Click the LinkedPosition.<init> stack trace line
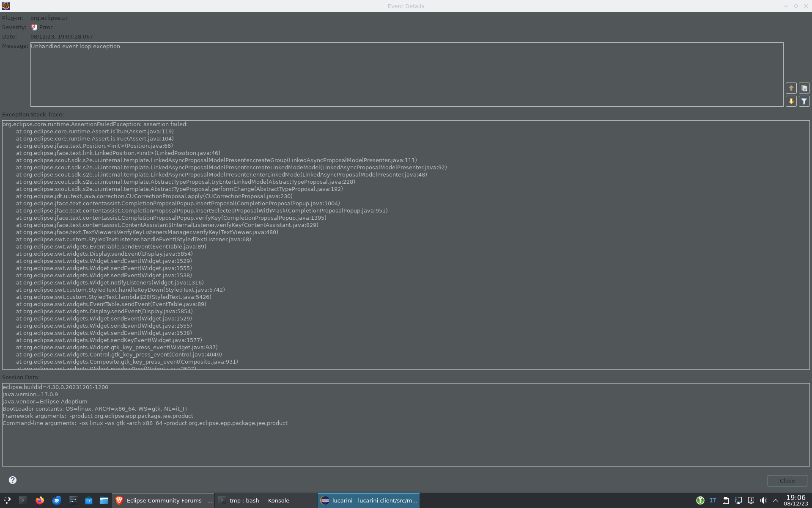This screenshot has height=508, width=812. coord(118,153)
